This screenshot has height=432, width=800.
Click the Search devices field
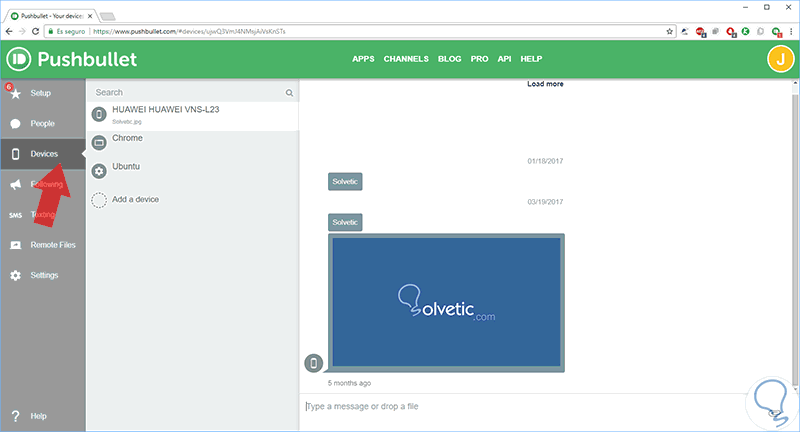[x=193, y=92]
